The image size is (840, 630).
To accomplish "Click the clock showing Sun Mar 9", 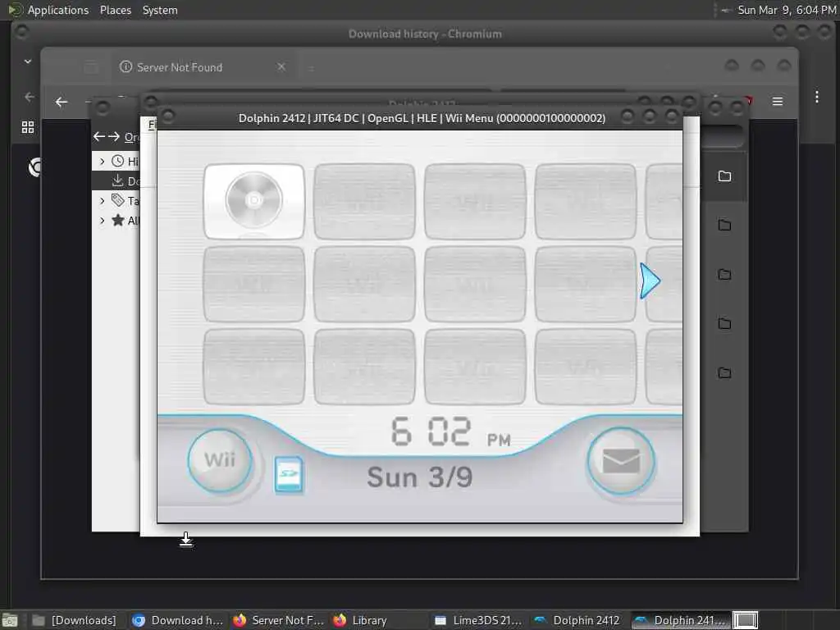I will 787,10.
